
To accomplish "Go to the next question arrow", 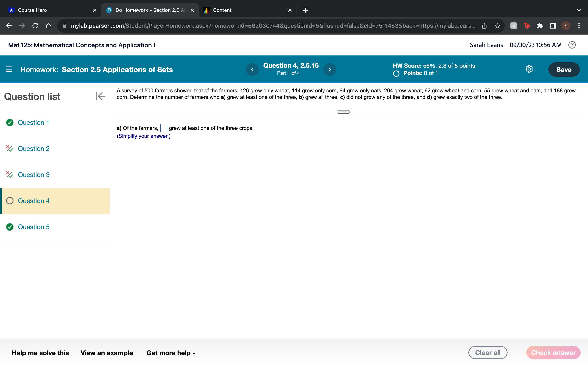I will pyautogui.click(x=330, y=70).
